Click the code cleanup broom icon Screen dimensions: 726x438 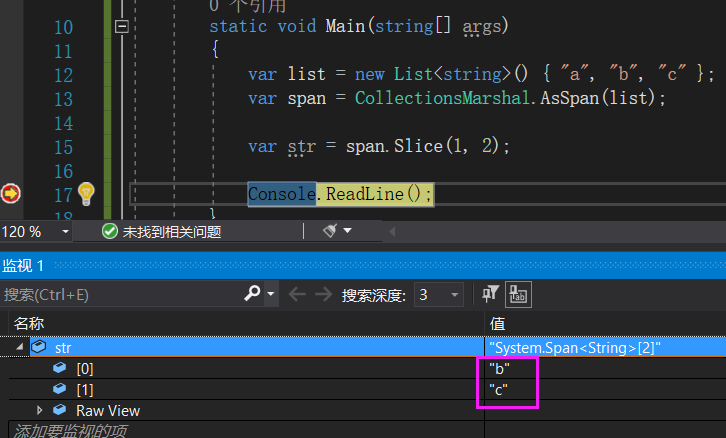pyautogui.click(x=330, y=230)
